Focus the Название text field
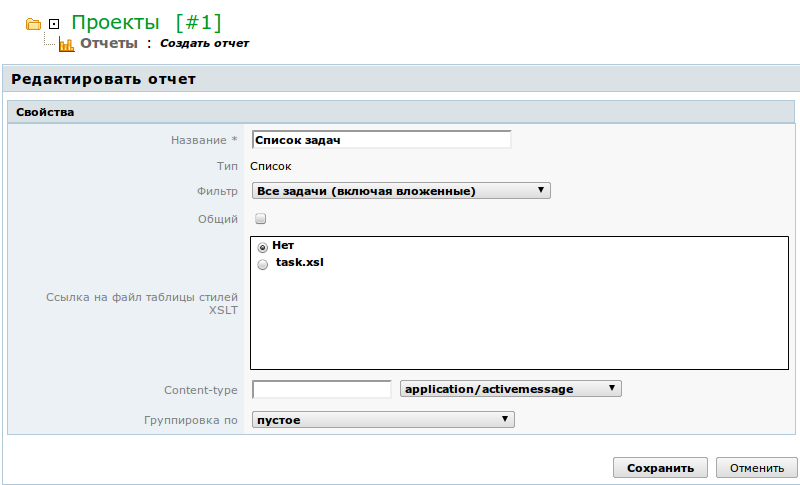 (381, 140)
